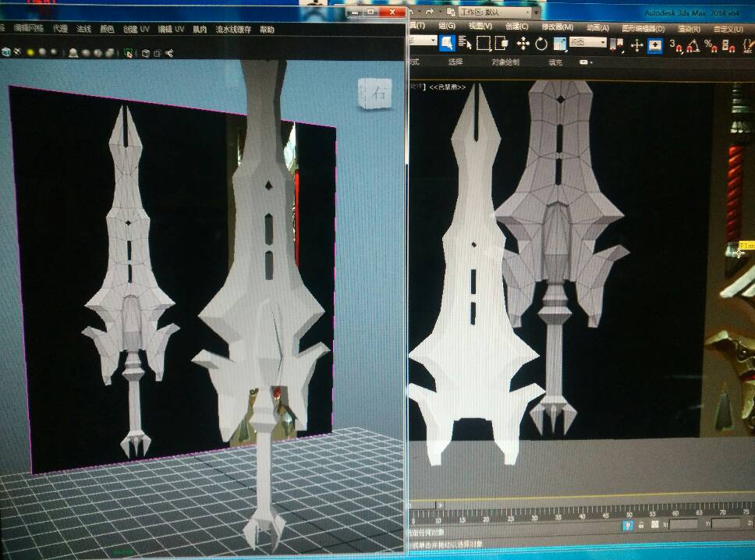Toggle Absolute/Offset transform mode icon
This screenshot has height=560, width=755.
[x=654, y=525]
